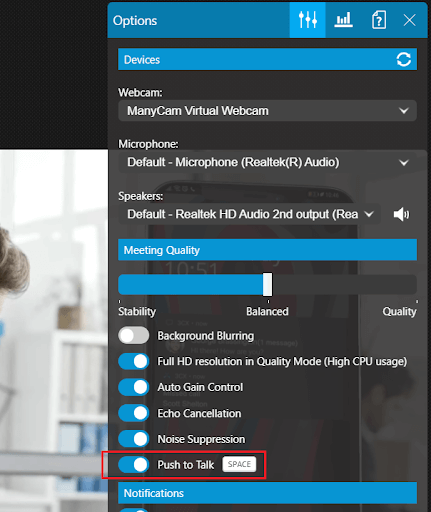Image resolution: width=431 pixels, height=512 pixels.
Task: Refresh devices with the reload icon
Action: click(x=404, y=60)
